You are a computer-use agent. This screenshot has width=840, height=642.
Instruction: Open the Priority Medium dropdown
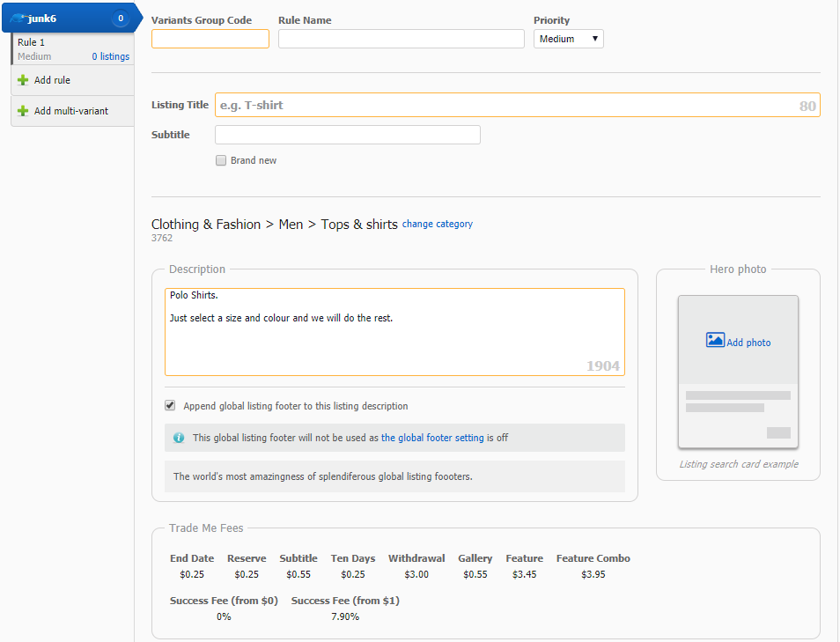tap(569, 39)
